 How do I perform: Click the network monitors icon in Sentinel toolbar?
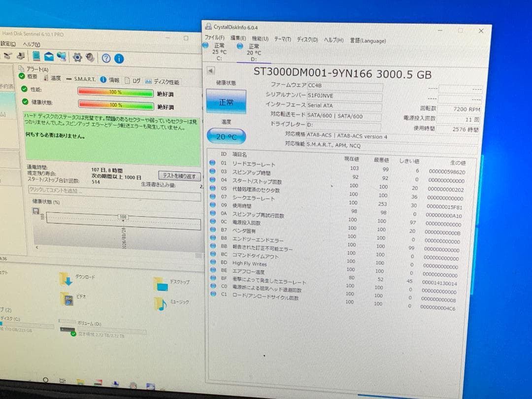point(62,57)
